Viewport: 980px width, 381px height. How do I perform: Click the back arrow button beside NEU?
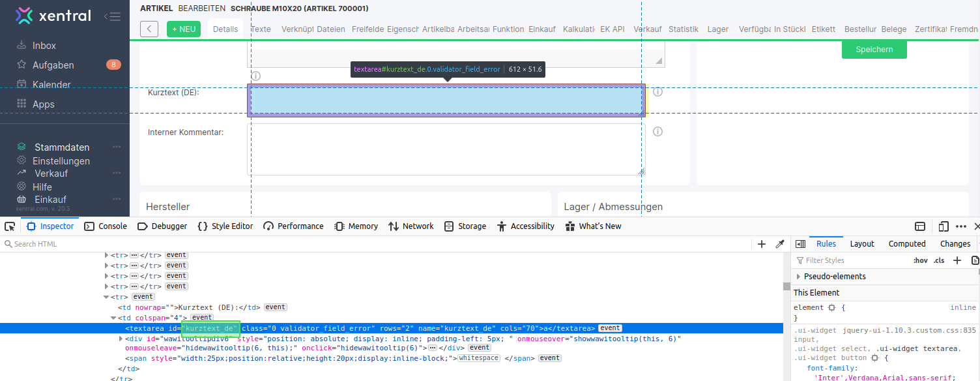149,29
